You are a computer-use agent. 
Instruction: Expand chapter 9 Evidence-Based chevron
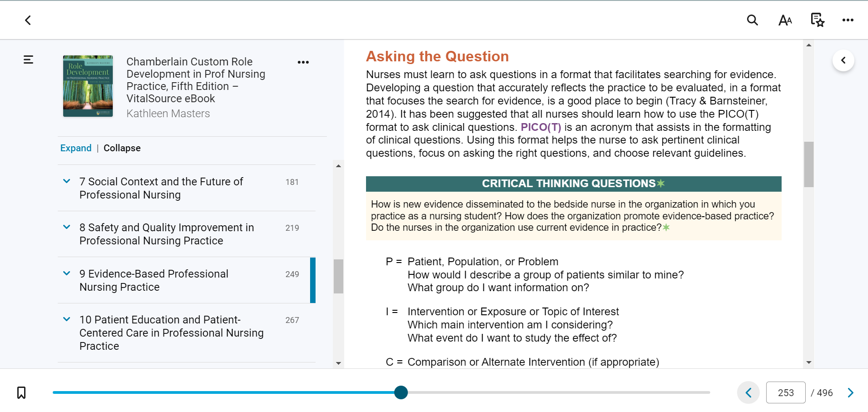tap(67, 273)
